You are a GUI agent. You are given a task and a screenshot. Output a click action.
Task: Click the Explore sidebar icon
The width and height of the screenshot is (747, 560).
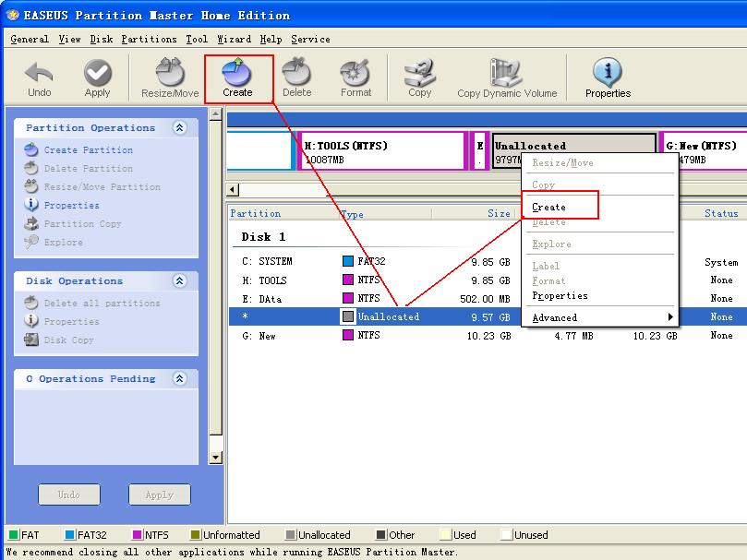point(31,242)
